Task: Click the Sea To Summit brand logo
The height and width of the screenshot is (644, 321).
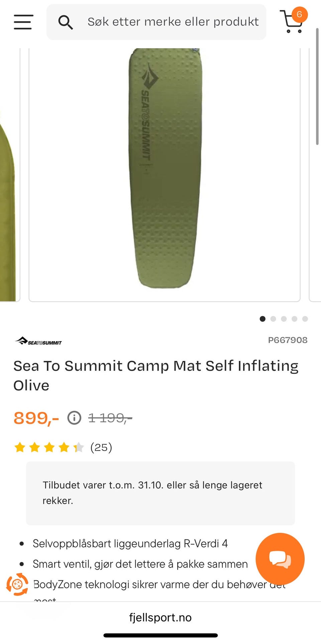Action: [x=38, y=341]
